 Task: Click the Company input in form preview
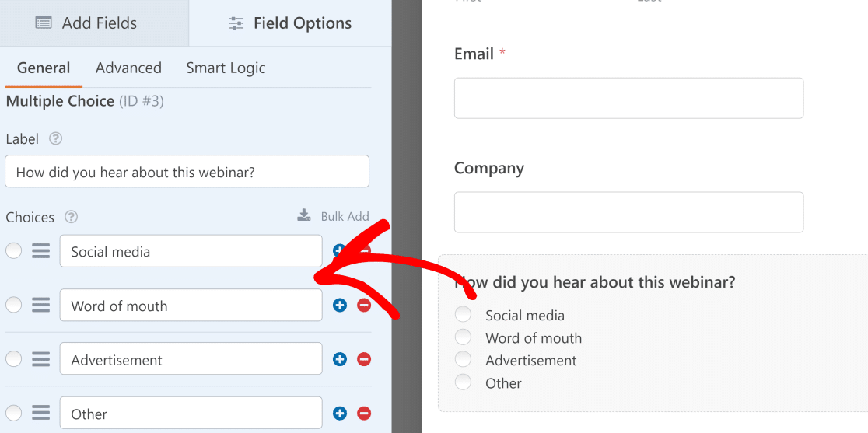[629, 212]
